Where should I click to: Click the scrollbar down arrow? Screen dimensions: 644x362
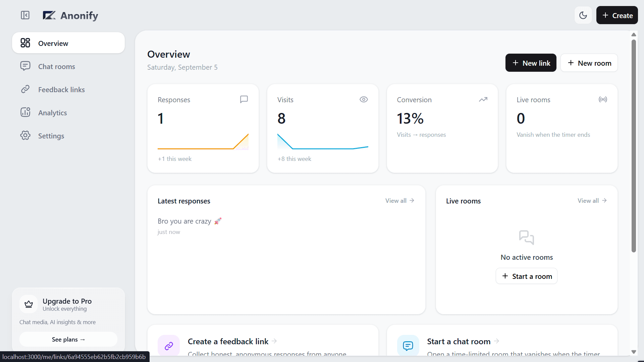[x=634, y=352]
